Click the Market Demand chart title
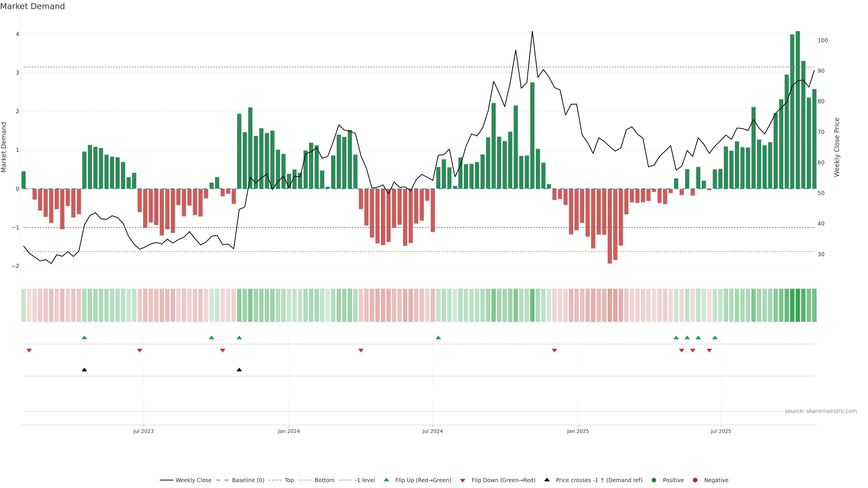The width and height of the screenshot is (868, 488). [x=32, y=6]
